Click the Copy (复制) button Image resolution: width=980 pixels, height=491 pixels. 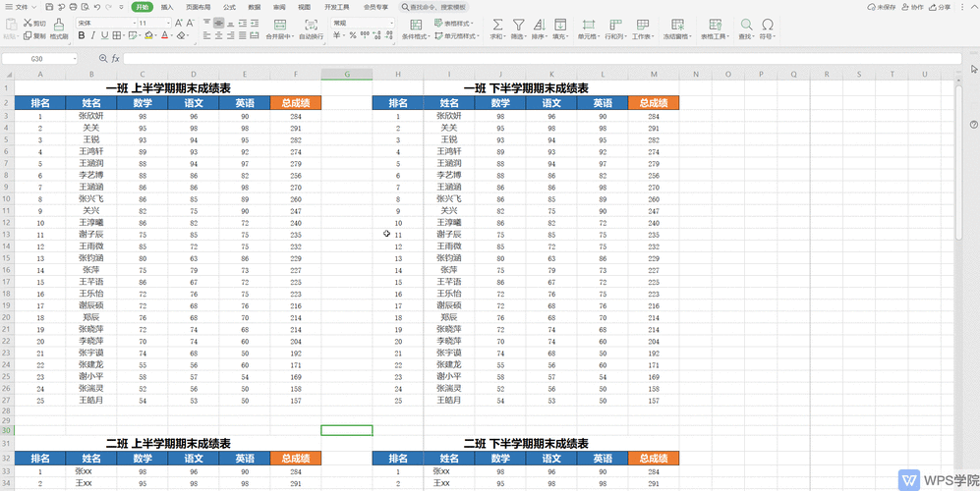click(x=34, y=35)
